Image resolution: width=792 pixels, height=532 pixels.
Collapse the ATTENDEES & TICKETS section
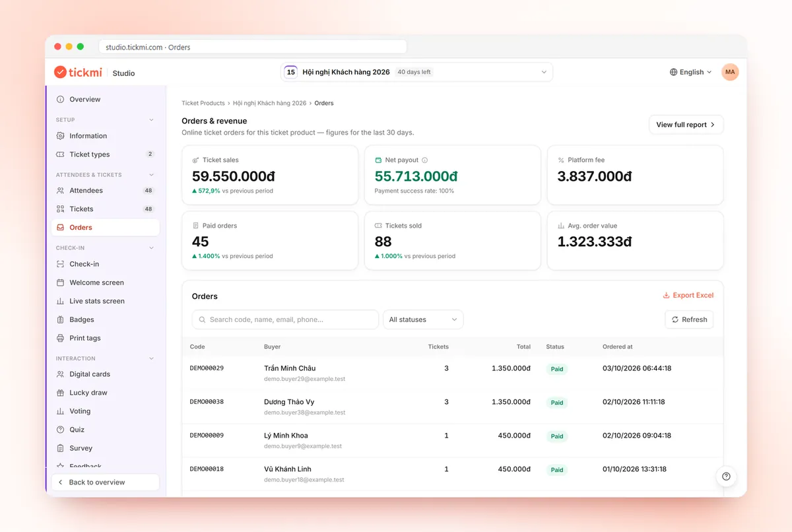[x=151, y=175]
